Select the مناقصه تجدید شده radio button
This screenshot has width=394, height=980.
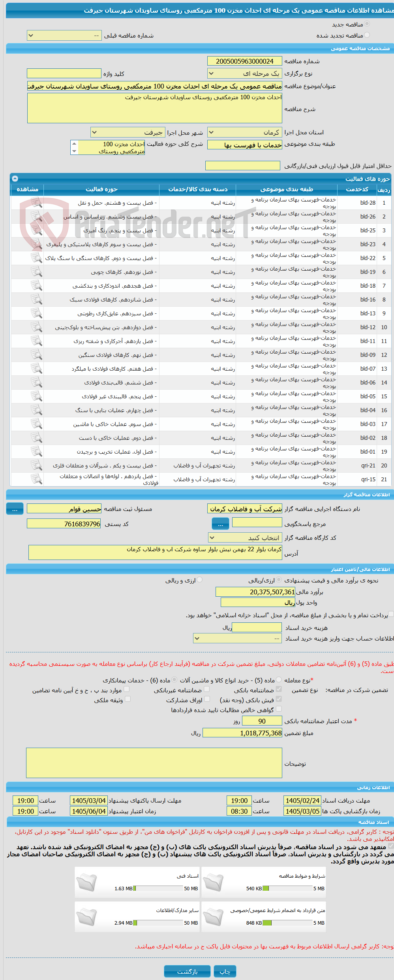coord(367,35)
